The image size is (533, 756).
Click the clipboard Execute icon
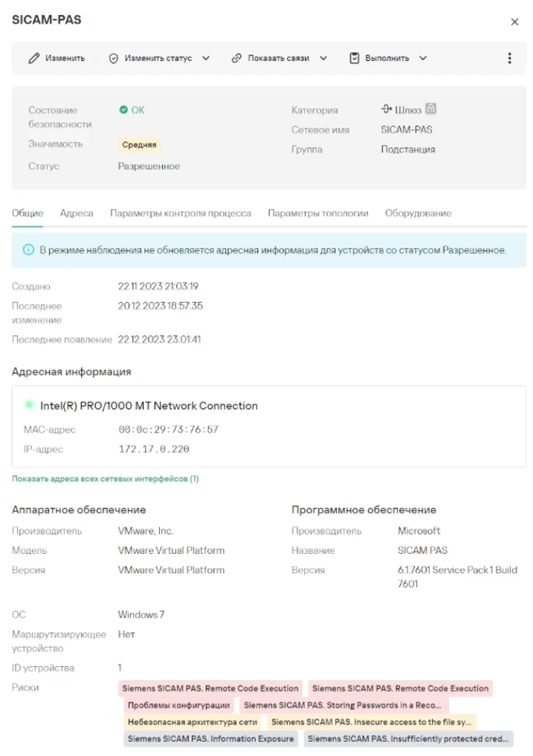click(x=355, y=58)
